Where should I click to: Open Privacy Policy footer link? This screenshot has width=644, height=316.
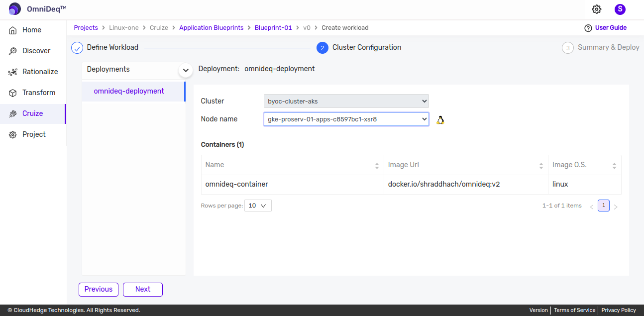(x=619, y=310)
